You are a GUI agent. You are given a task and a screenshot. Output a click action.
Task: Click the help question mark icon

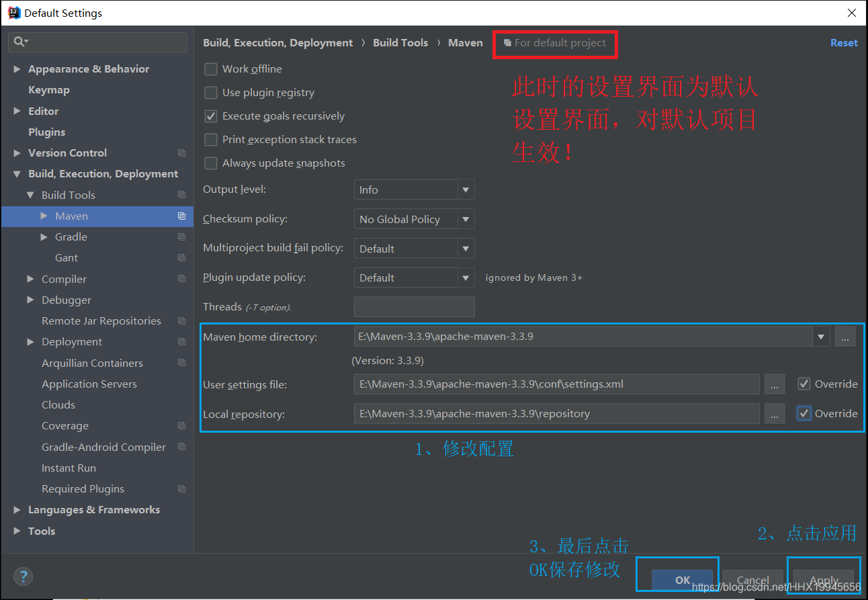click(x=23, y=576)
